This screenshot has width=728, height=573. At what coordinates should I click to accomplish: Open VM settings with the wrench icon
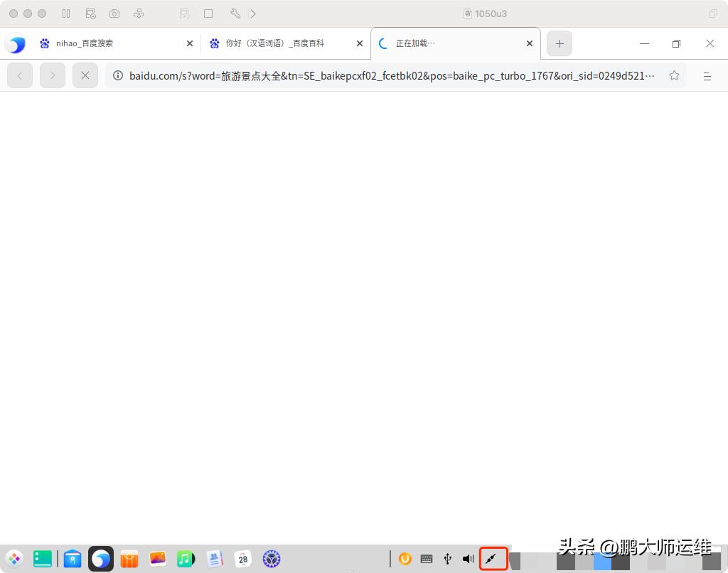(235, 14)
